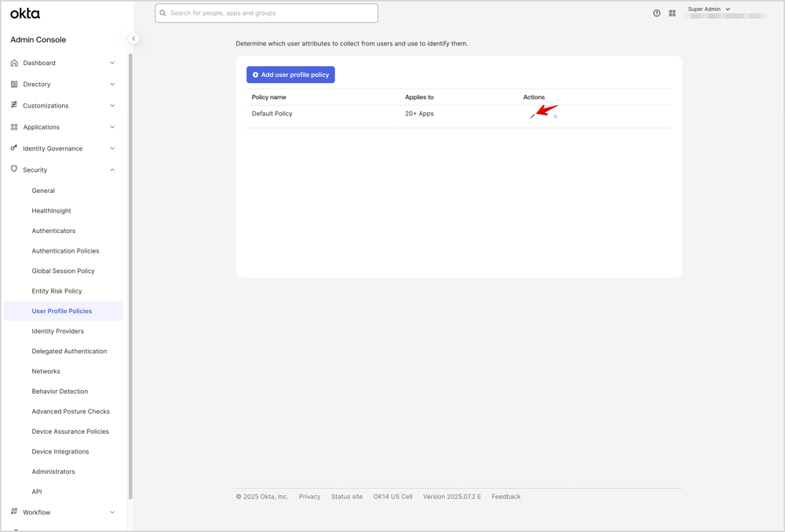Open Networks settings
The width and height of the screenshot is (785, 532).
click(46, 371)
